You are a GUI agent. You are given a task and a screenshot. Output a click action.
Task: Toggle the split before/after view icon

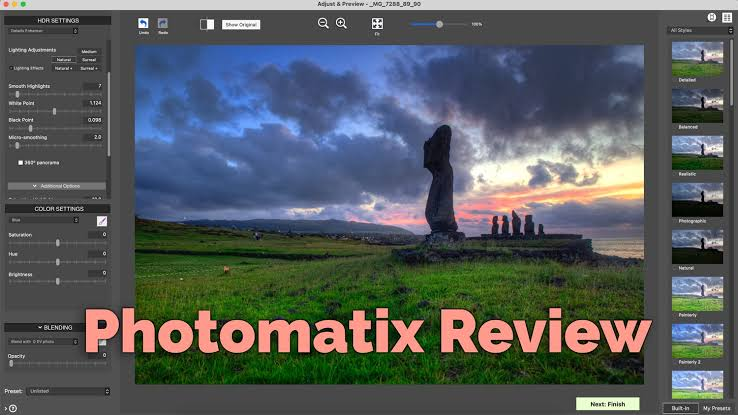tap(207, 24)
